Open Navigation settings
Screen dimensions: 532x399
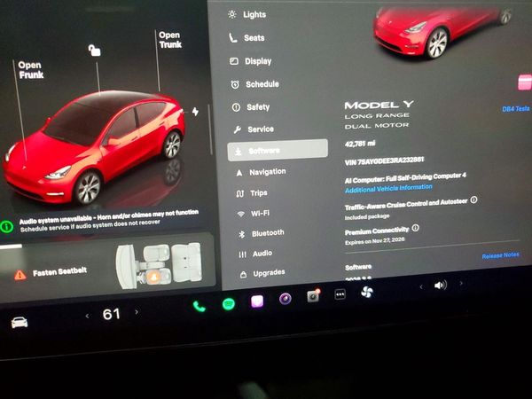click(261, 172)
